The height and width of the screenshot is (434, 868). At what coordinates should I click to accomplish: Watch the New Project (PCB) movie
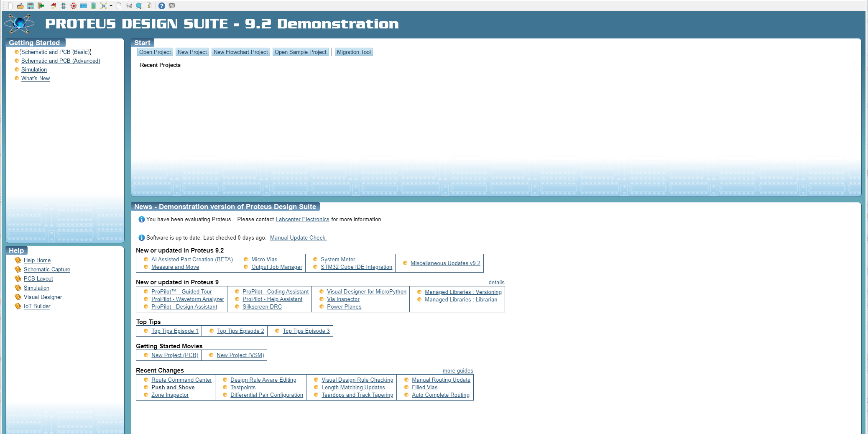coord(175,355)
